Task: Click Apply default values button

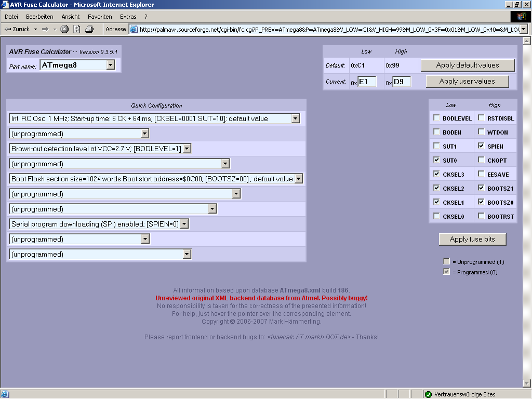Action: coord(468,65)
